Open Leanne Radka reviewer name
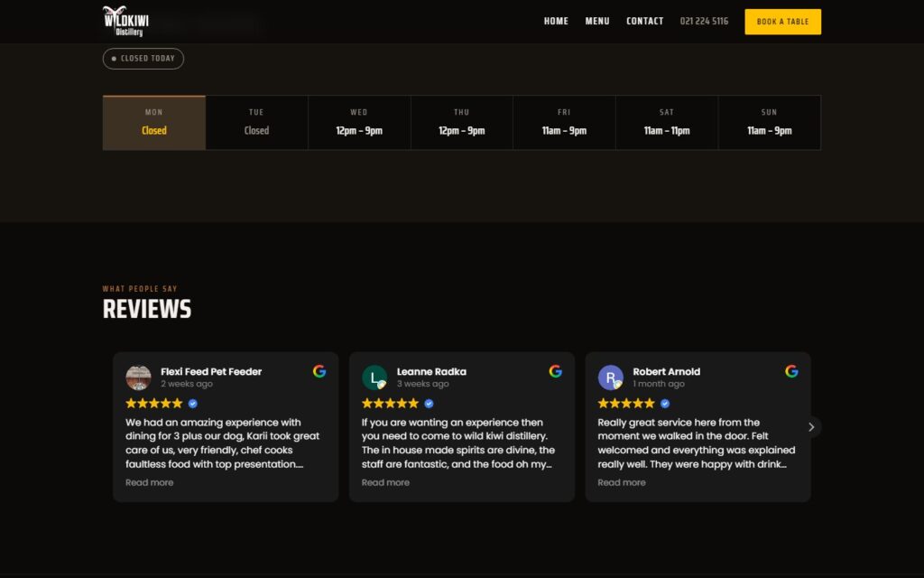The height and width of the screenshot is (578, 924). [x=431, y=371]
